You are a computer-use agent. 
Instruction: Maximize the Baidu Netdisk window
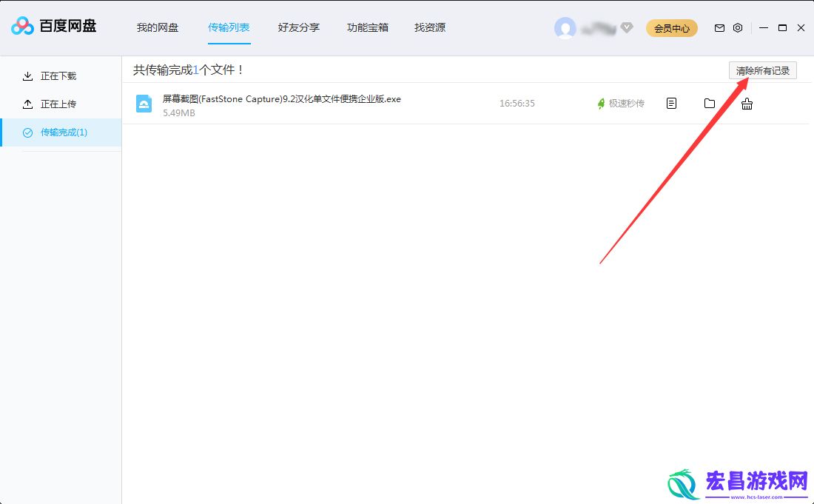782,27
